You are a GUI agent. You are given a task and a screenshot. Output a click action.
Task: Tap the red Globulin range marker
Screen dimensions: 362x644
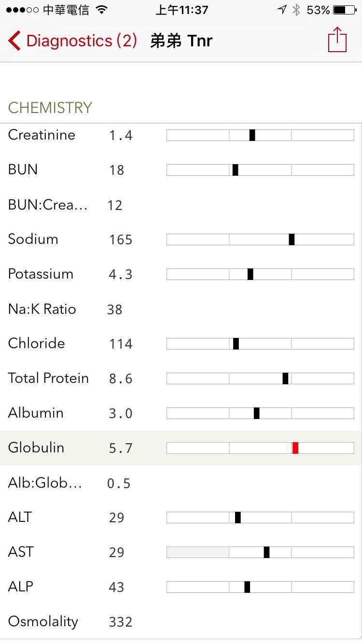click(295, 448)
